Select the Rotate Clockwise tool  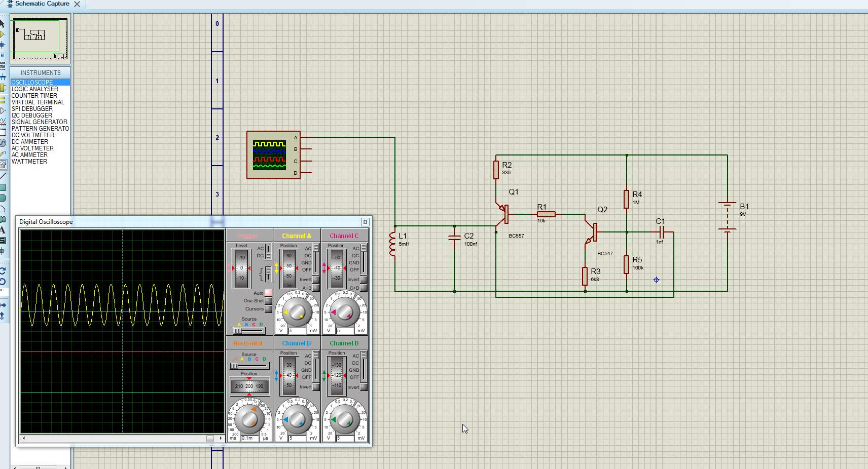3,271
